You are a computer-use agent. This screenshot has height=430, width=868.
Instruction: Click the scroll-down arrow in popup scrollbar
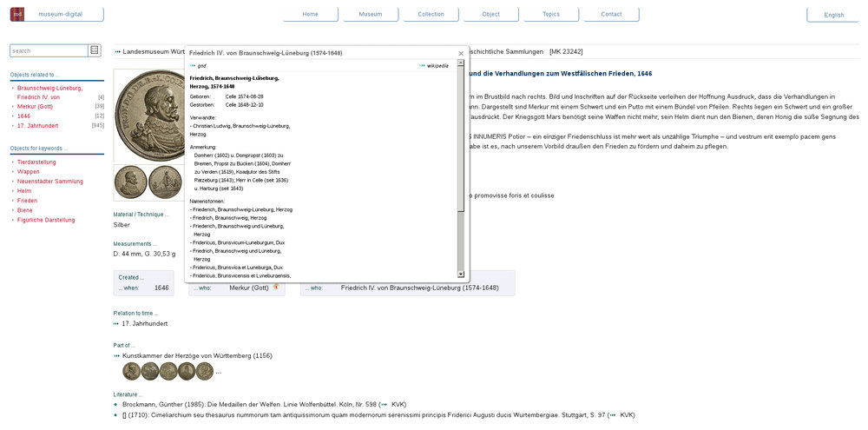coord(461,275)
